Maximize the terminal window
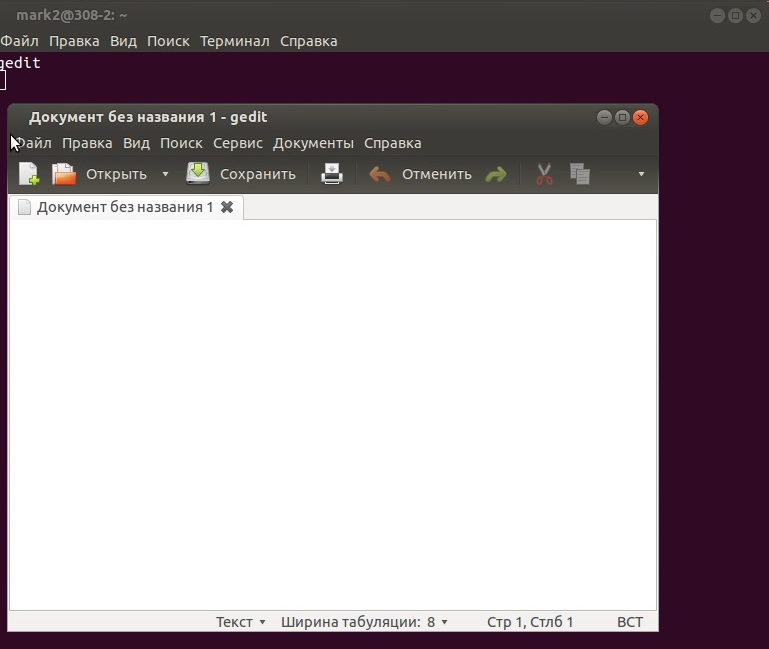Viewport: 769px width, 649px height. point(735,16)
